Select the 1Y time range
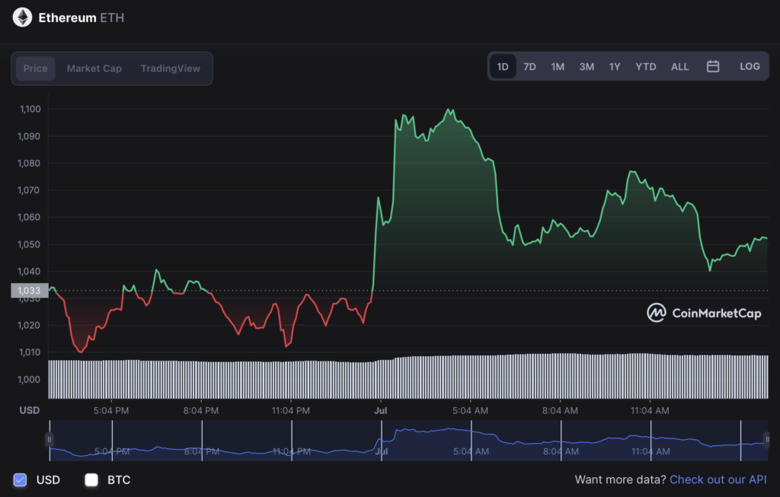The width and height of the screenshot is (780, 497). pyautogui.click(x=615, y=67)
